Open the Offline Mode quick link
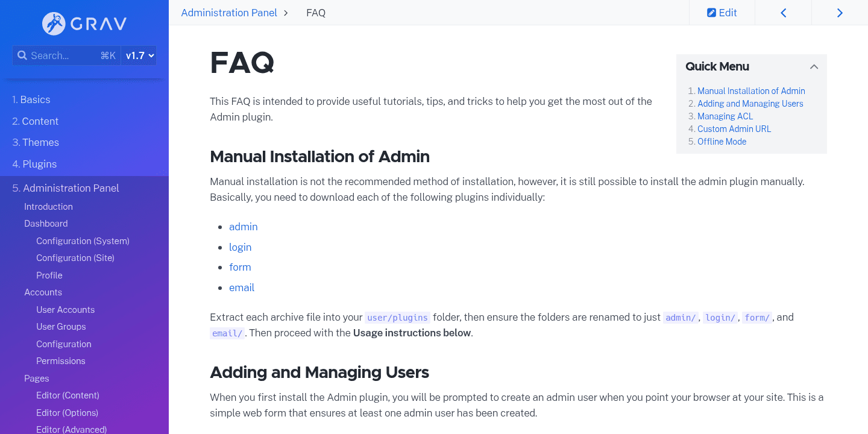Image resolution: width=868 pixels, height=434 pixels. (x=722, y=141)
